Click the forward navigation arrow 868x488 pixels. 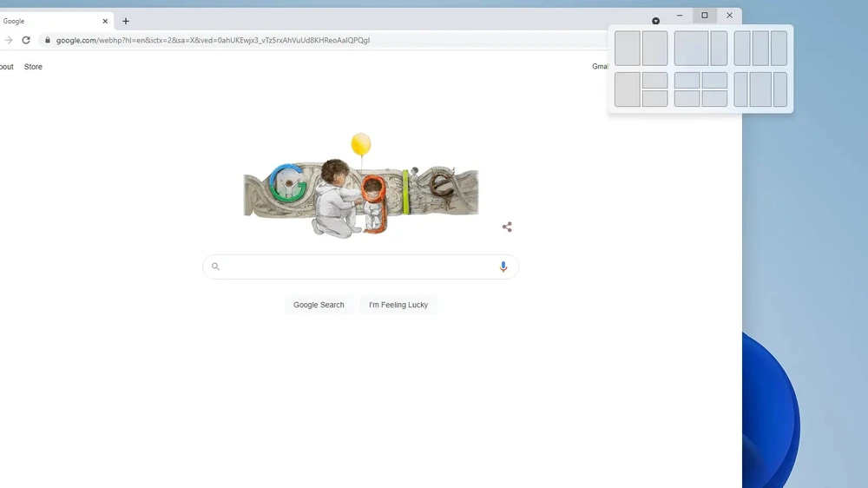click(x=9, y=40)
